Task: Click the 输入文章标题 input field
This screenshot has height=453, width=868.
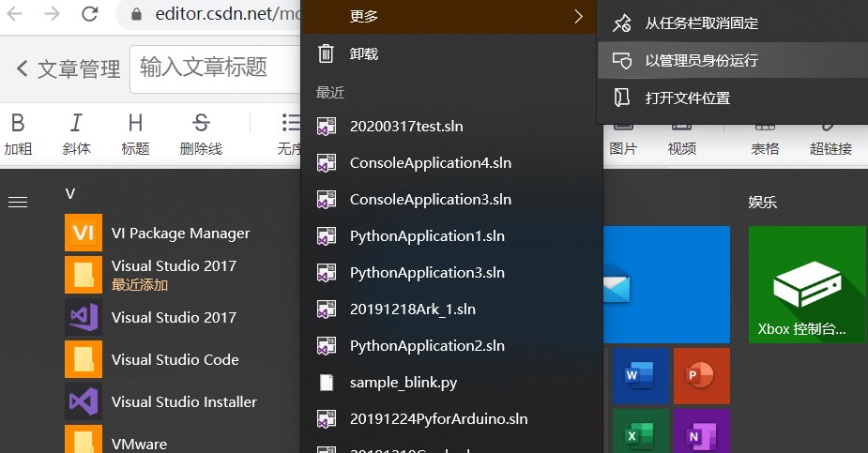Action: coord(216,69)
